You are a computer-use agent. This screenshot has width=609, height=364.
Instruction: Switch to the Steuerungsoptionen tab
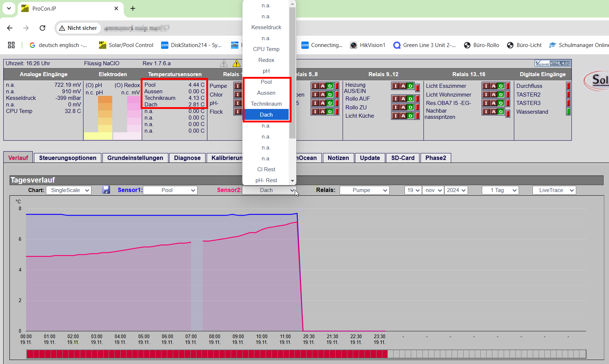[68, 158]
